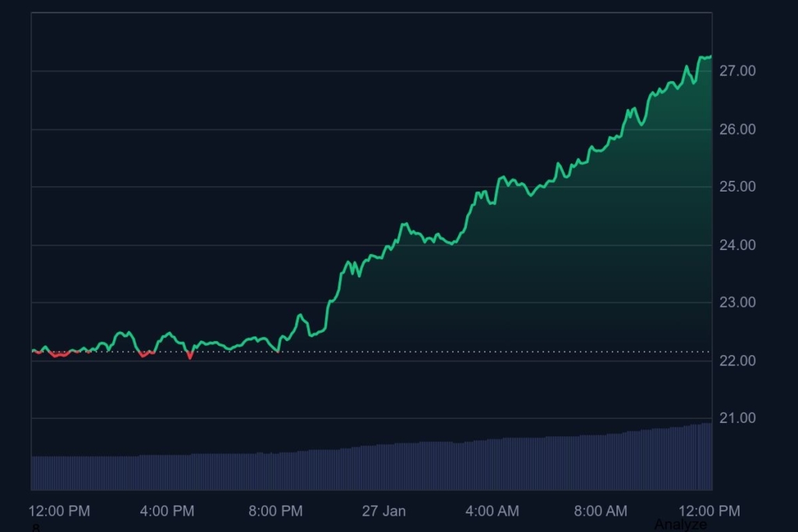Viewport: 798px width, 532px height.
Task: Select the red dip in the price line
Action: click(191, 355)
